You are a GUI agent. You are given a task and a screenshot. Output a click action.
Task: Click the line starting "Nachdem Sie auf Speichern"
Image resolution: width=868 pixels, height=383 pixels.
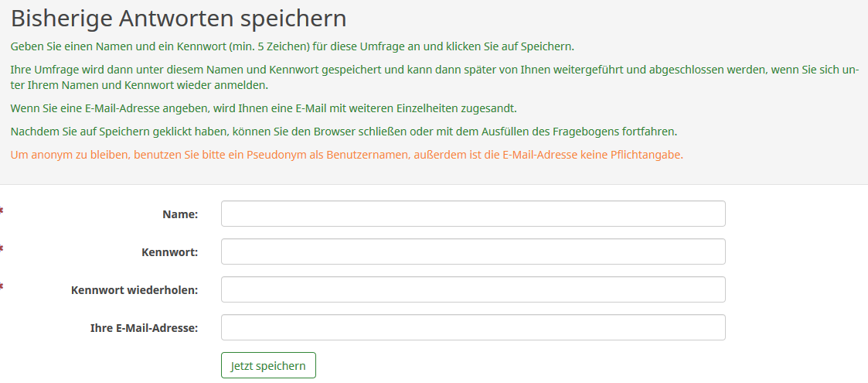343,132
